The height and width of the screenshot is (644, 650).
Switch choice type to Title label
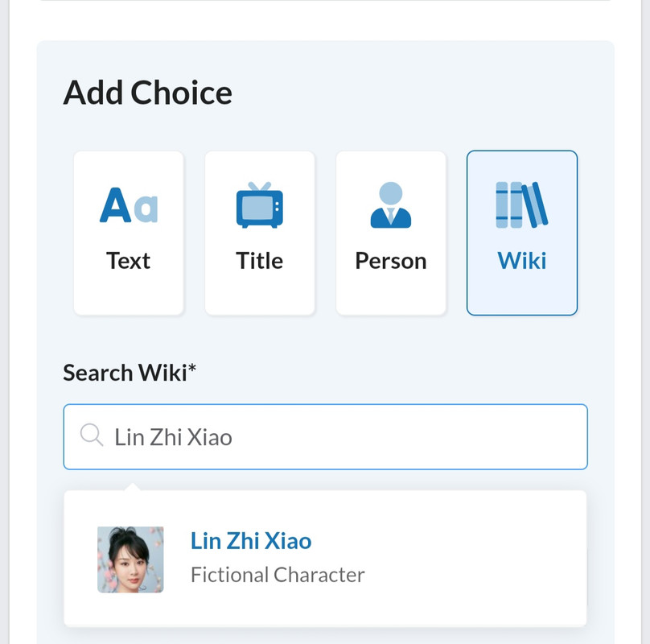260,261
